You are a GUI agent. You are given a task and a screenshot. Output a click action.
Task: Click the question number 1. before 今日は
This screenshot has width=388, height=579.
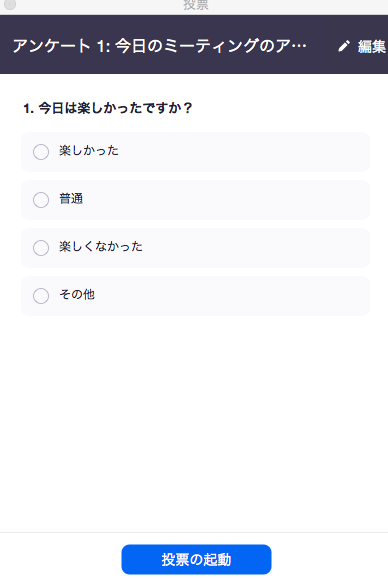click(28, 109)
